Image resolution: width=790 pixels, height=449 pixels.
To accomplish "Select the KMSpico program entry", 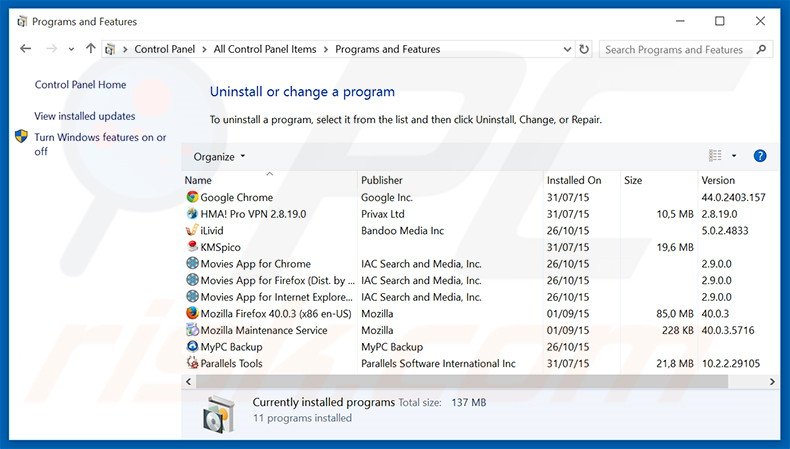I will point(221,247).
